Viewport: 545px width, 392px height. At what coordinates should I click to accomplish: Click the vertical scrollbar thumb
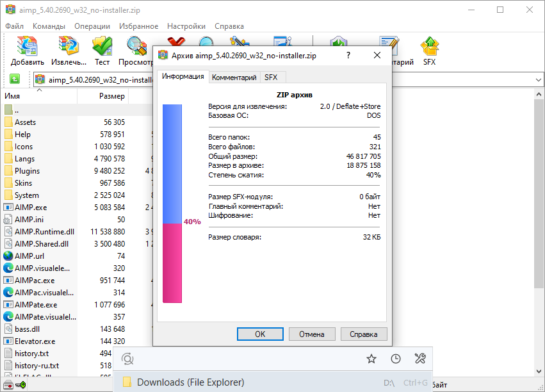539,193
